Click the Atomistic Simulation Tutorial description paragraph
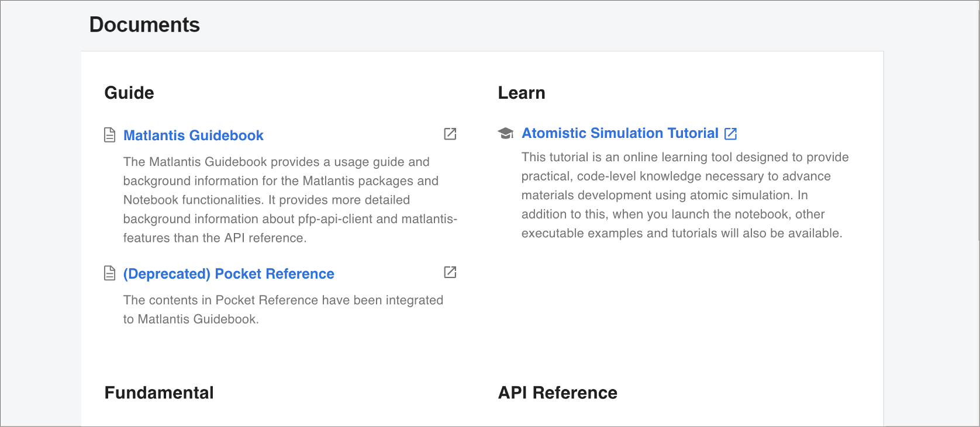Screen dimensions: 980x427 pyautogui.click(x=684, y=195)
